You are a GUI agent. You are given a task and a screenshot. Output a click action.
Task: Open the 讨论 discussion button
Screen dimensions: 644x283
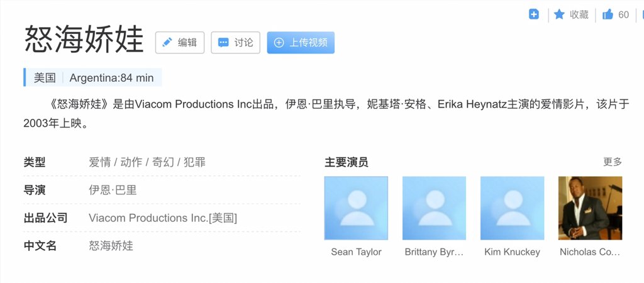[x=235, y=43]
